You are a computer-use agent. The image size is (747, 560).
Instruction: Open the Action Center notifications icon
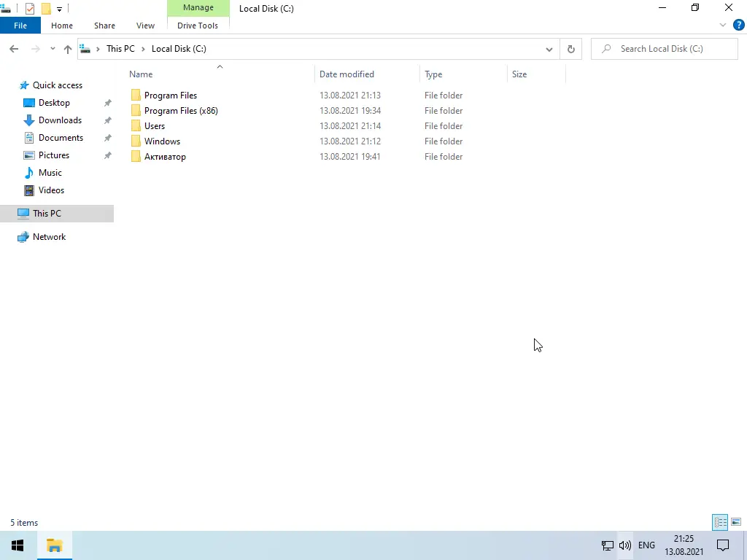723,545
